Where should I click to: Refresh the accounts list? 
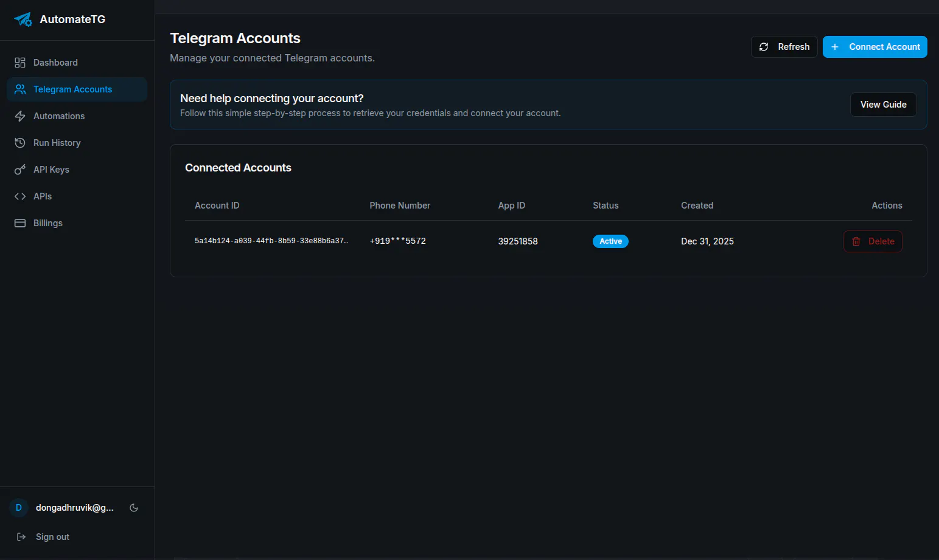(784, 47)
